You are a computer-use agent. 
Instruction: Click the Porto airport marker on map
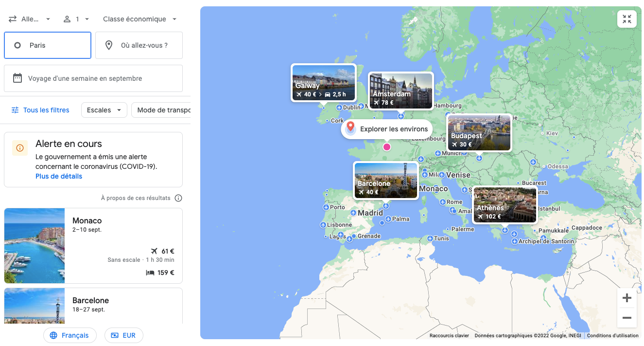[x=326, y=207]
